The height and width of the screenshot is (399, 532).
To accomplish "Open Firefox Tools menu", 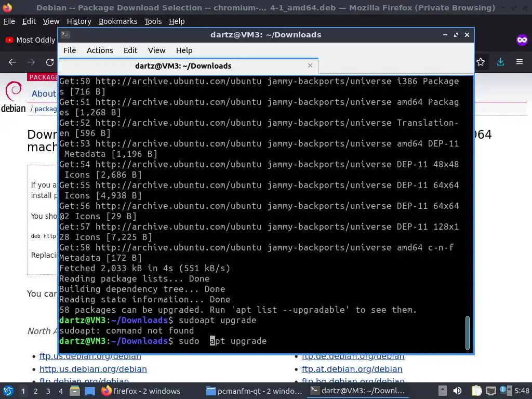I will click(153, 21).
